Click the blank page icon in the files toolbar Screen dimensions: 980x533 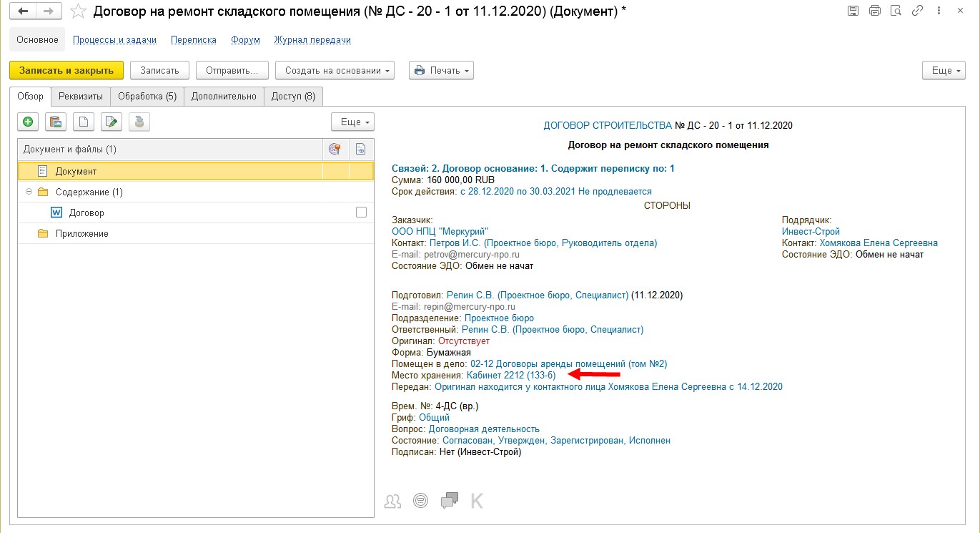[x=84, y=122]
